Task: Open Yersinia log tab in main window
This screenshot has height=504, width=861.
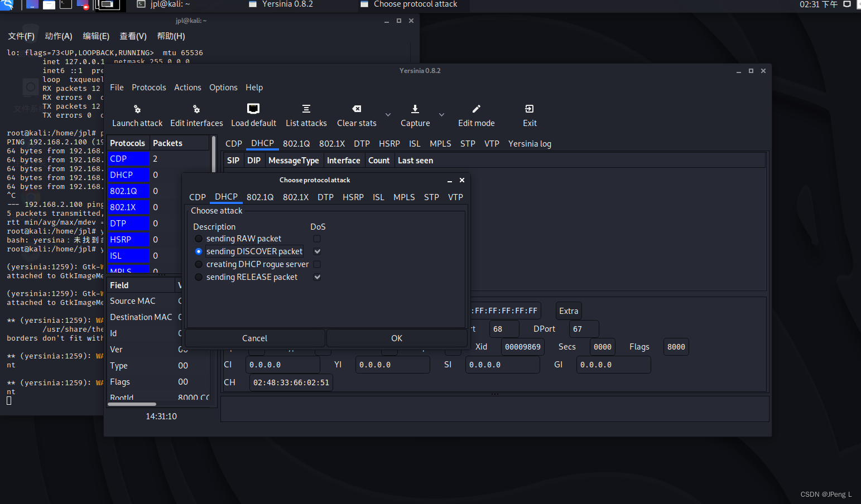Action: coord(530,144)
